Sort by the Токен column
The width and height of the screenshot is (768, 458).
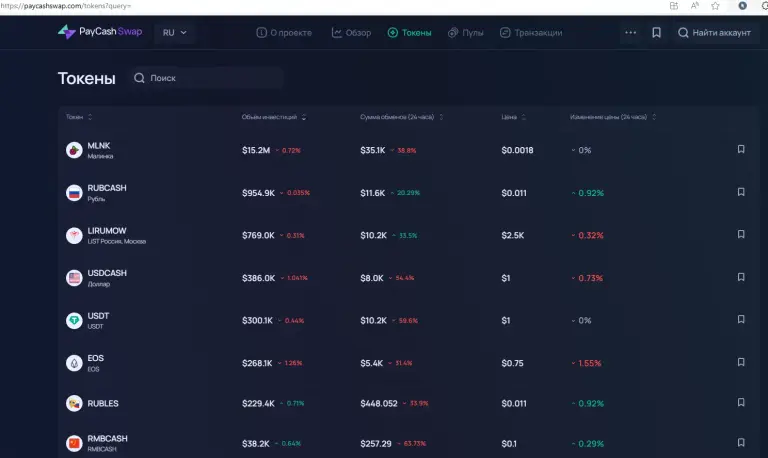click(x=79, y=117)
